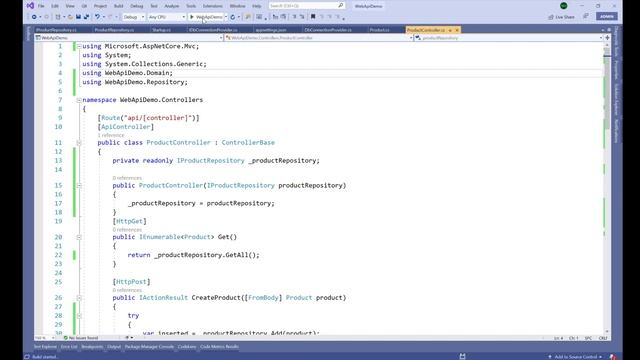Screen dimensions: 640x360
Task: Click the code line return _productRepository.GetAll()
Action: pyautogui.click(x=193, y=255)
